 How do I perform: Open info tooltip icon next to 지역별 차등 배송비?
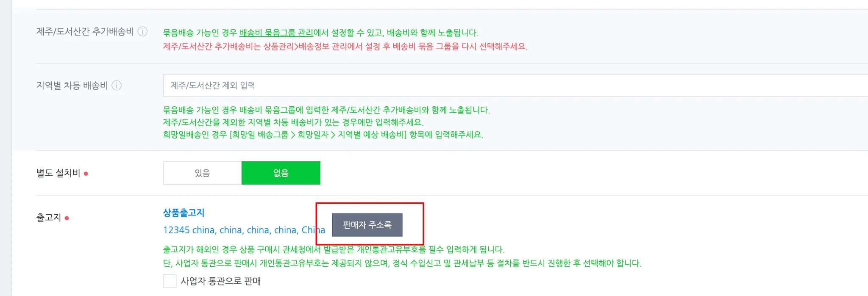(117, 86)
